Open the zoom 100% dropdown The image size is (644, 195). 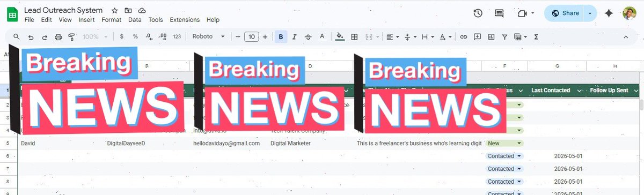96,37
